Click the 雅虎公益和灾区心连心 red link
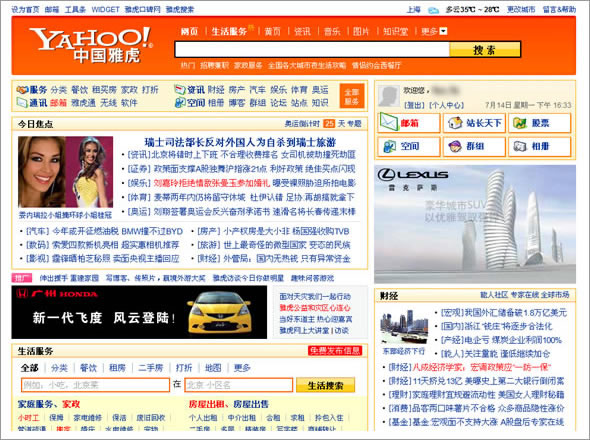This screenshot has width=590, height=440. click(x=315, y=308)
